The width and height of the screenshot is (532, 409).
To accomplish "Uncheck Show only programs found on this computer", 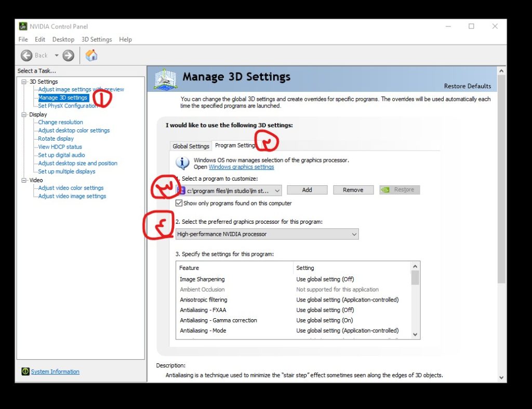I will click(179, 203).
